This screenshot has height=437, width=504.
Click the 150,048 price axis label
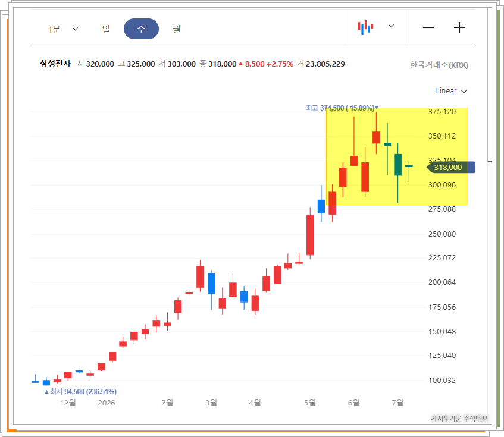pos(442,332)
